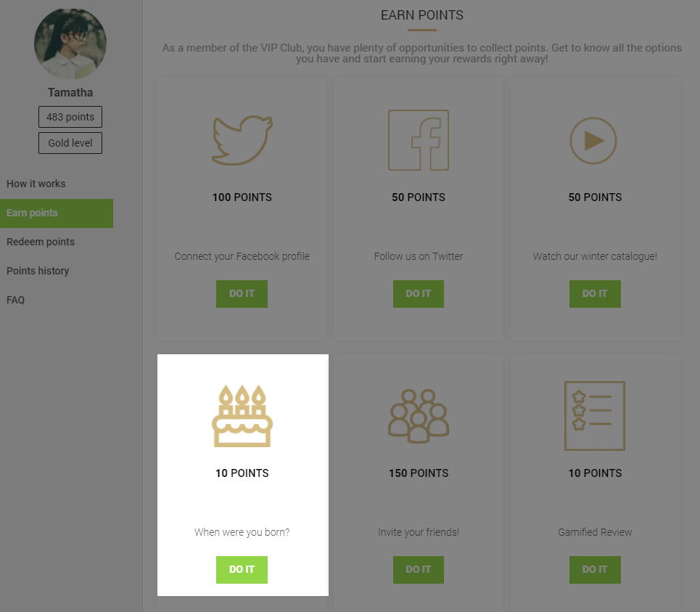Click the 483 points badge

click(70, 117)
